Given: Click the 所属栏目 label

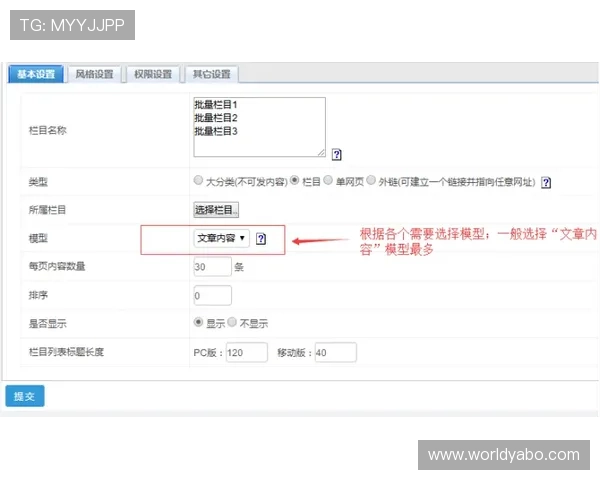Looking at the screenshot, I should click(x=47, y=210).
